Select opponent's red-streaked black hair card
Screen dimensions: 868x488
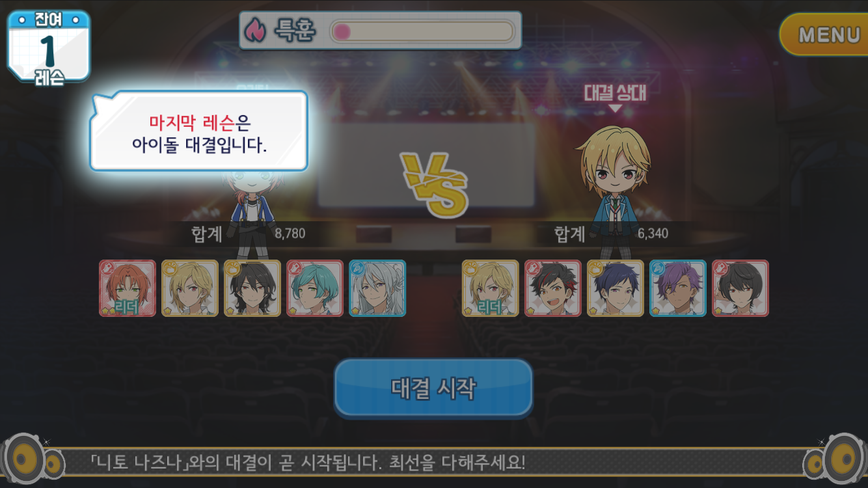[553, 288]
